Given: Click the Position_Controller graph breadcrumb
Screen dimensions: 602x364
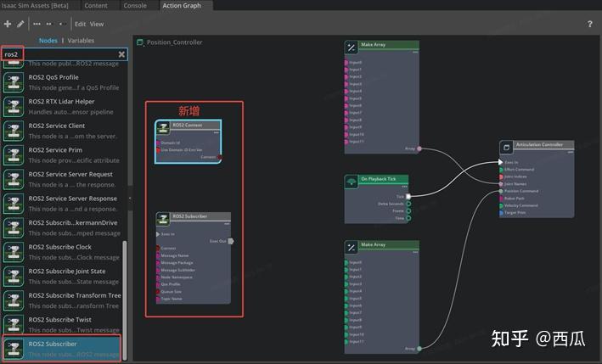Looking at the screenshot, I should 174,42.
